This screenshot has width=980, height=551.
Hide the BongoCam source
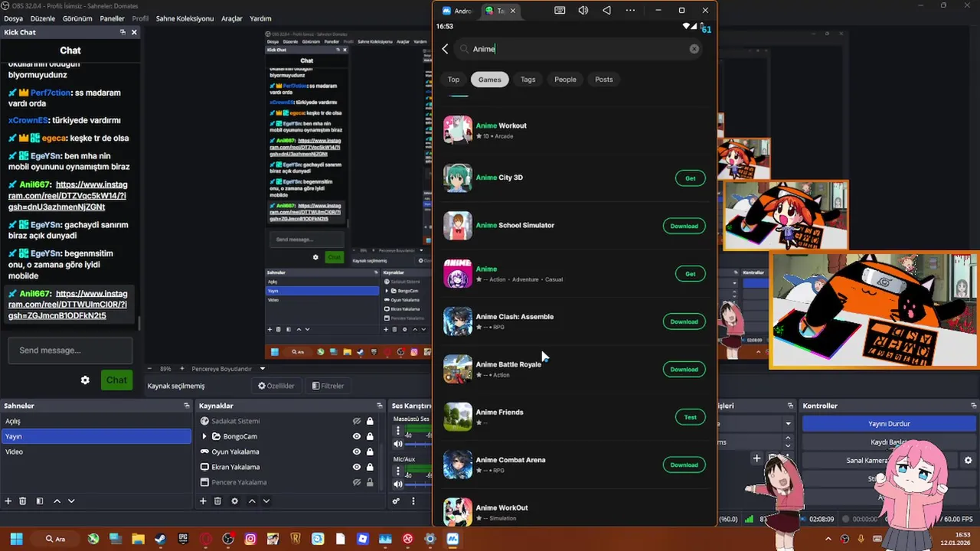click(356, 436)
